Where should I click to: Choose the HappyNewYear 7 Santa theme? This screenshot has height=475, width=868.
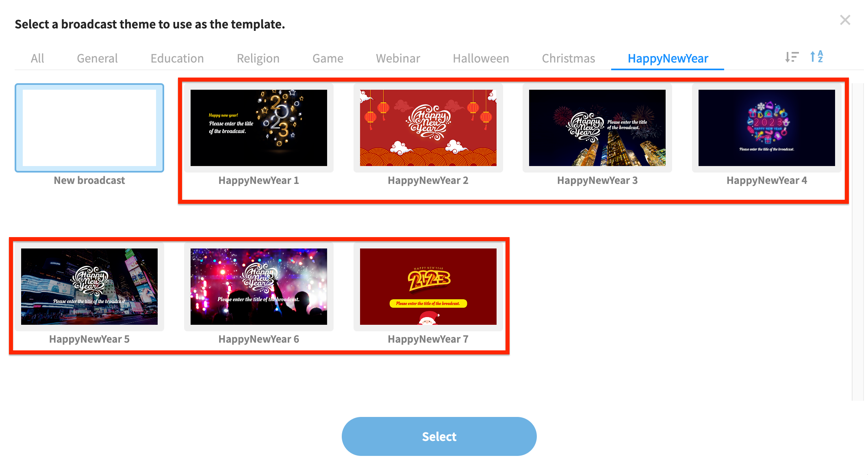point(428,287)
